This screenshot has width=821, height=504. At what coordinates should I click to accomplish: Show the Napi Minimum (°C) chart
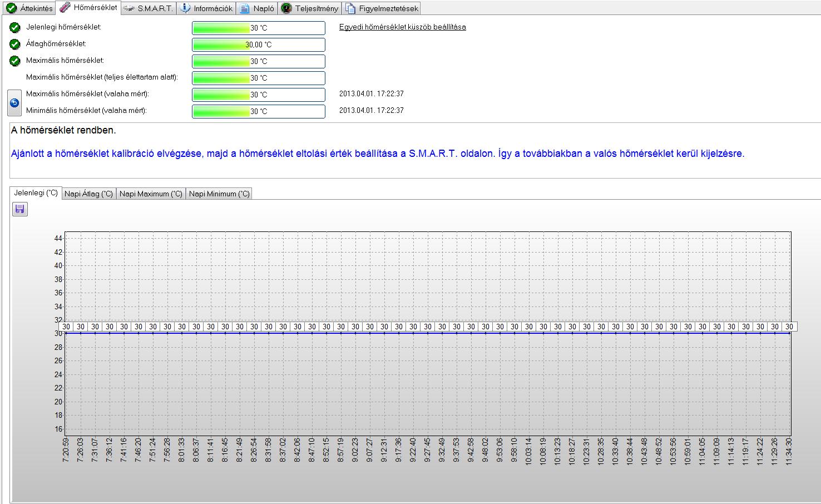(x=219, y=194)
